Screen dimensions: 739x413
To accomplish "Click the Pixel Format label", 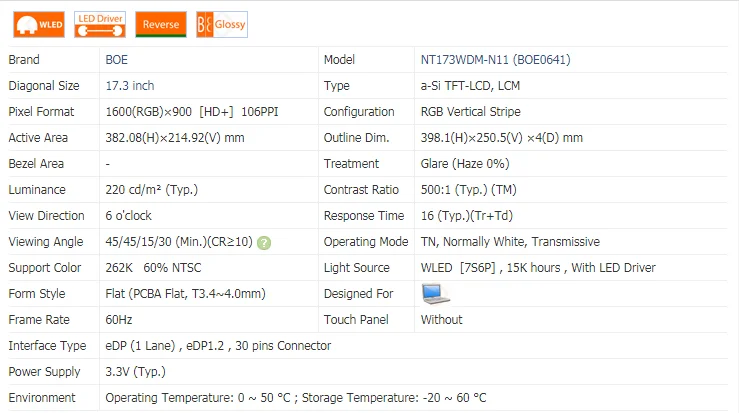I will coord(41,112).
